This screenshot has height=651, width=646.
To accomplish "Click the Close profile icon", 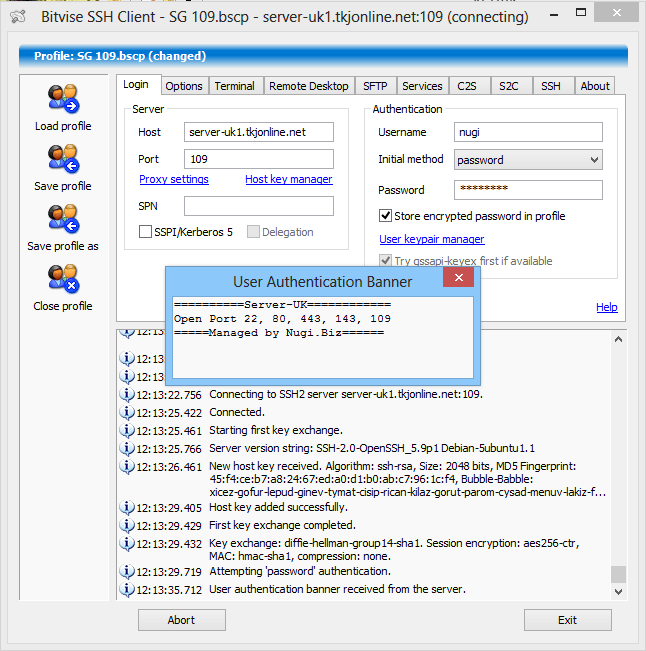I will 63,279.
